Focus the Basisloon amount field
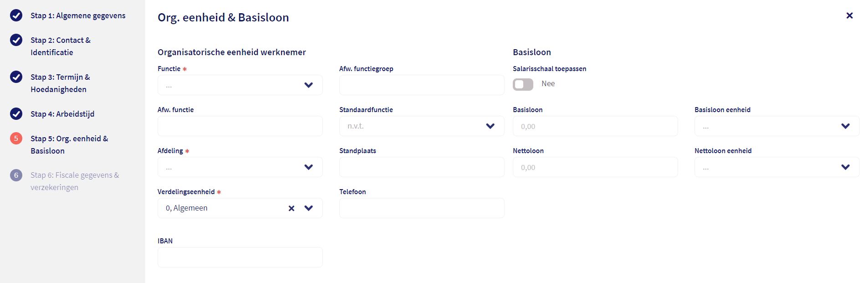 [x=595, y=126]
